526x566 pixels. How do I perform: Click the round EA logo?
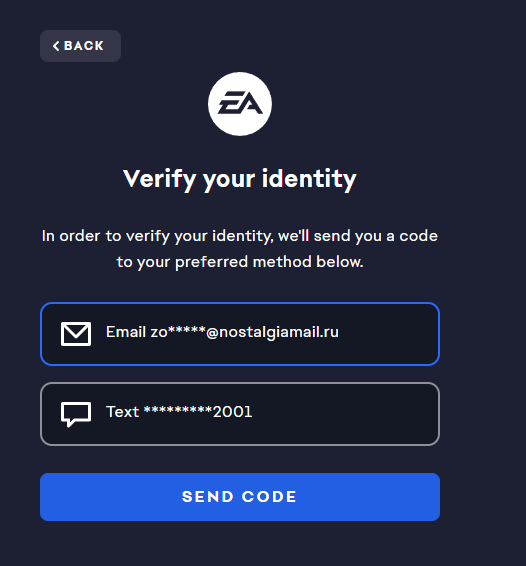240,104
